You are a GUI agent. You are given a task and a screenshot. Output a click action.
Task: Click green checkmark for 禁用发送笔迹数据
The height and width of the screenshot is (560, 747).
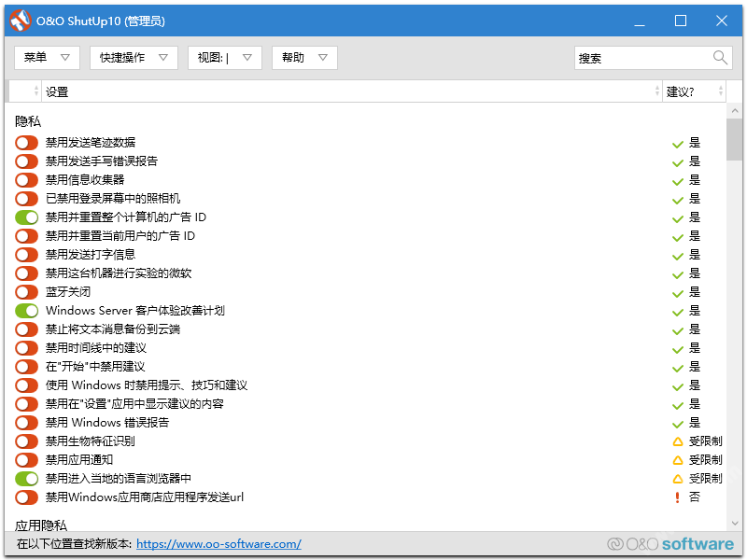pyautogui.click(x=678, y=145)
